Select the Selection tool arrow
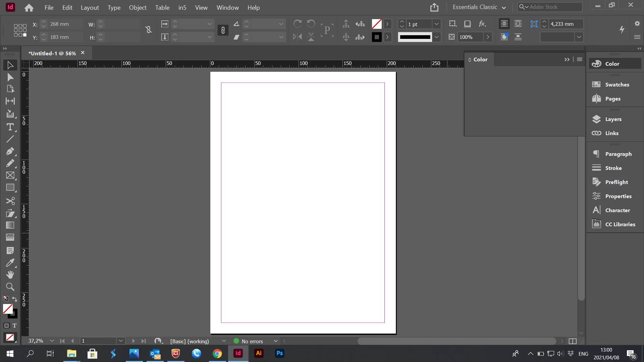Viewport: 644px width, 362px height. coord(10,65)
